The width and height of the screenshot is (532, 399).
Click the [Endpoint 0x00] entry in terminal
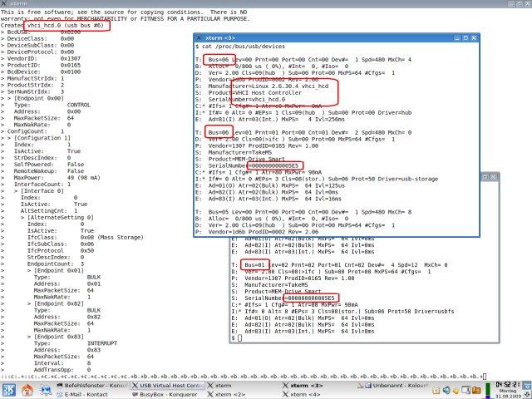(42, 98)
